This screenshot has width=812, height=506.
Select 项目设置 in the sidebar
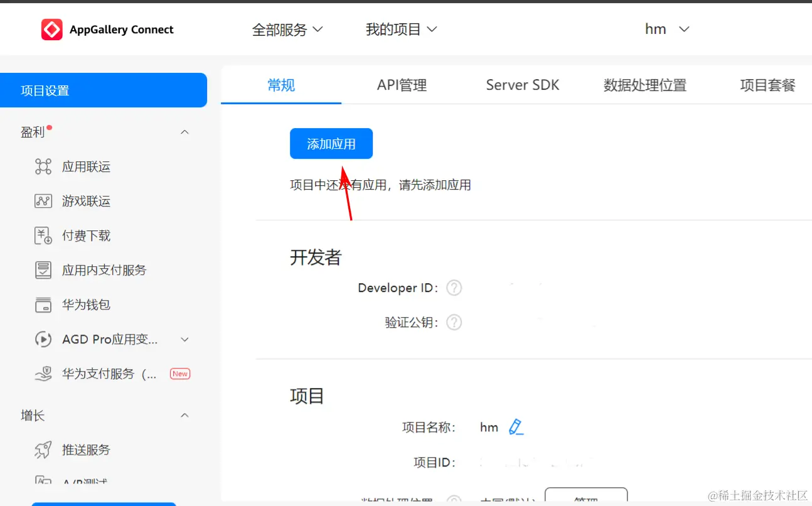click(104, 90)
